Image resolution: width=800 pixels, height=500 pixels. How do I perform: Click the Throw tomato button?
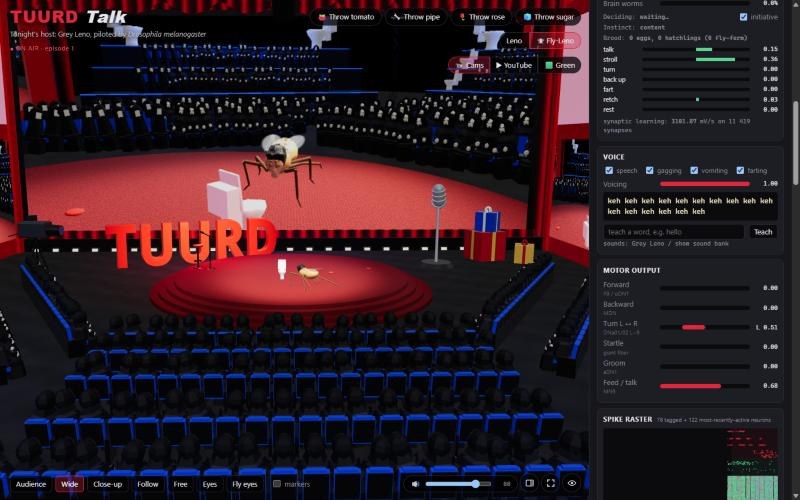tap(346, 17)
